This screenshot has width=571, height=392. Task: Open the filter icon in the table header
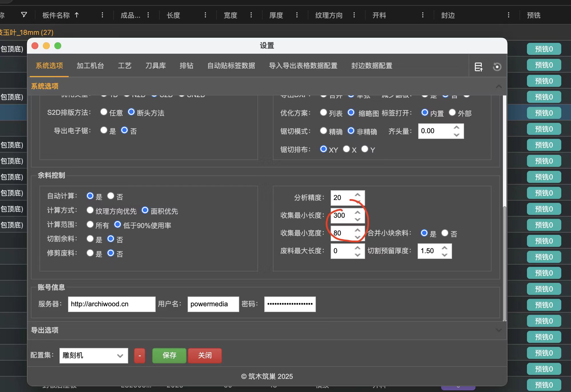click(x=24, y=15)
